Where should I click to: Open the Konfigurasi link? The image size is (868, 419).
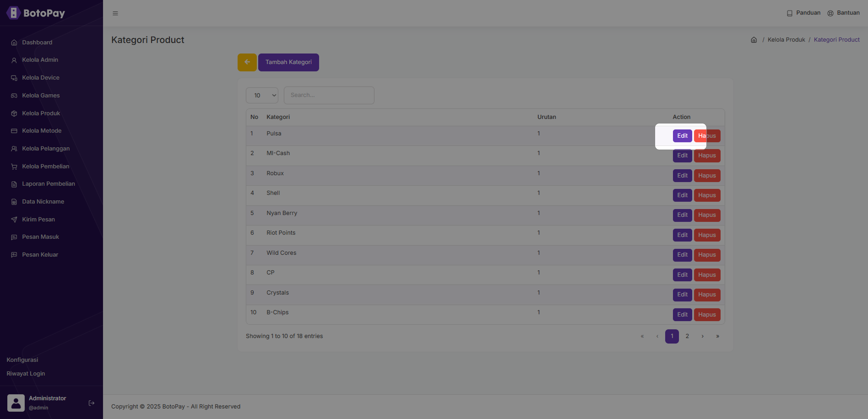coord(22,360)
